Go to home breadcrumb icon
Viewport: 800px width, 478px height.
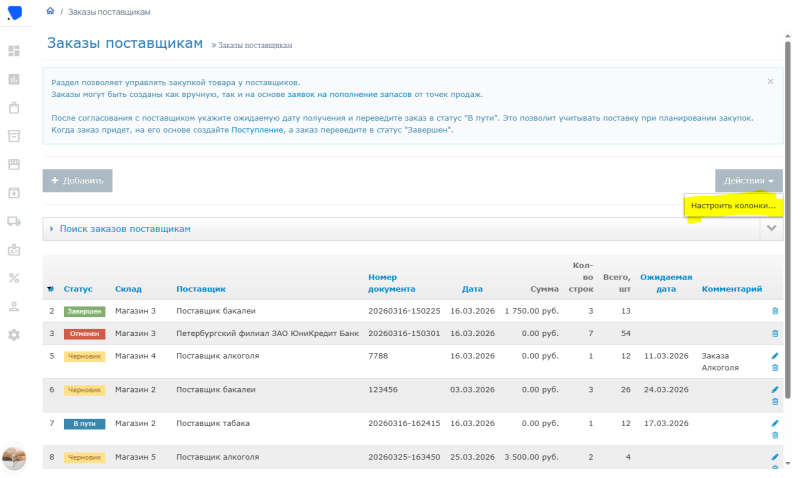pos(50,11)
